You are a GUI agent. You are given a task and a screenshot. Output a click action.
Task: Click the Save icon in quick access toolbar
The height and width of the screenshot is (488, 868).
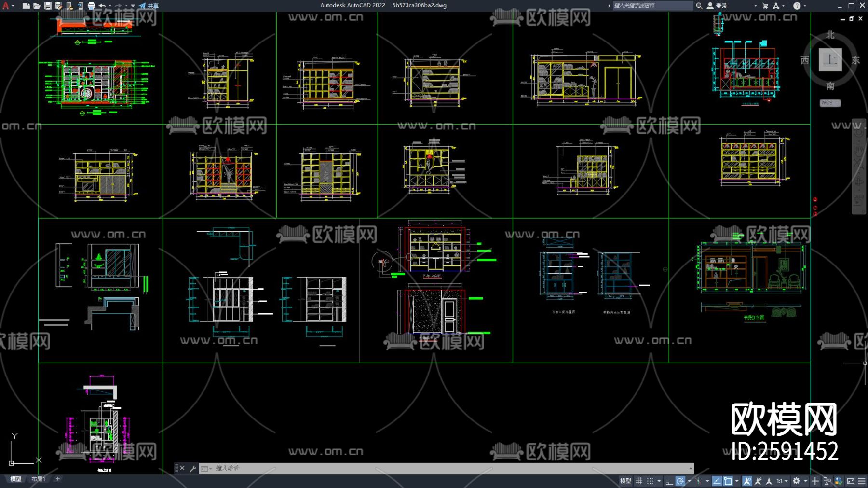[x=48, y=6]
